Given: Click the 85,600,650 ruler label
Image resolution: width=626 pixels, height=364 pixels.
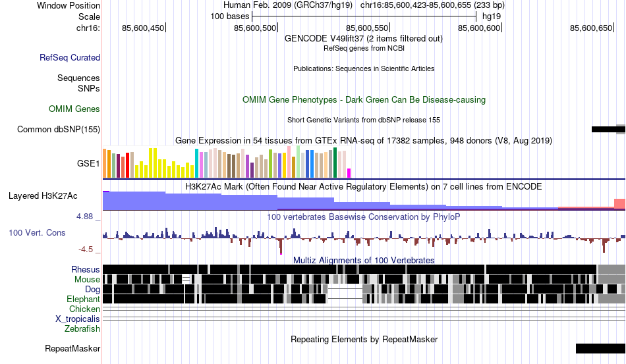Looking at the screenshot, I should point(591,28).
